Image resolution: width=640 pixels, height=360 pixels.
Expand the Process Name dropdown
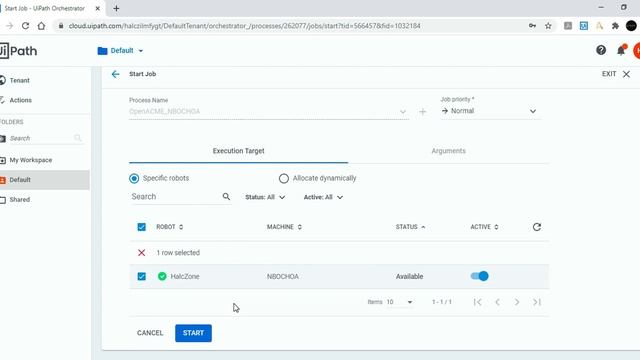pos(403,111)
